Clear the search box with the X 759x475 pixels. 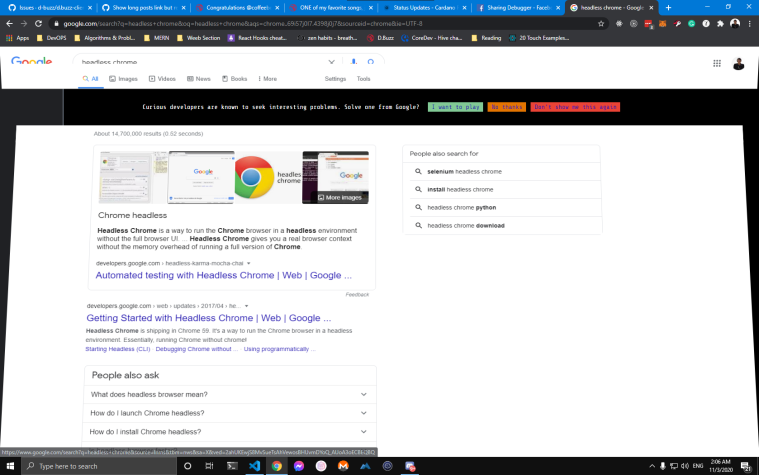(x=332, y=61)
